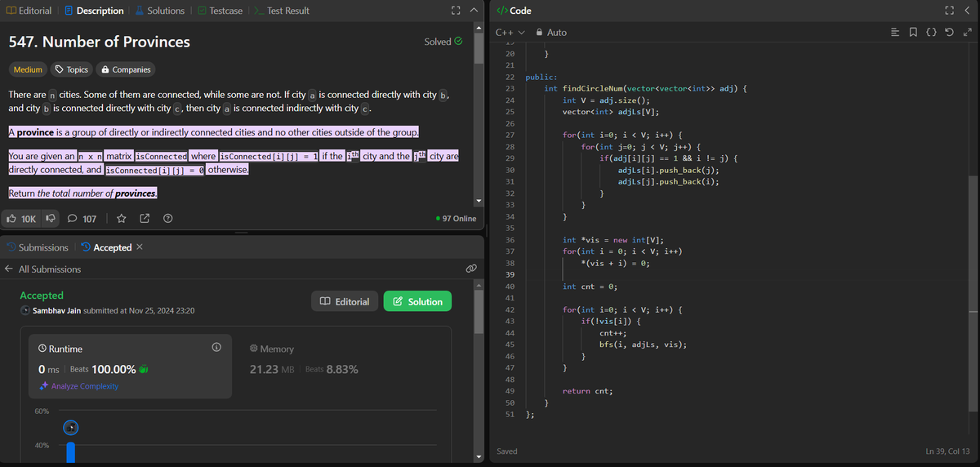
Task: Maximize the Code panel
Action: (x=948, y=11)
